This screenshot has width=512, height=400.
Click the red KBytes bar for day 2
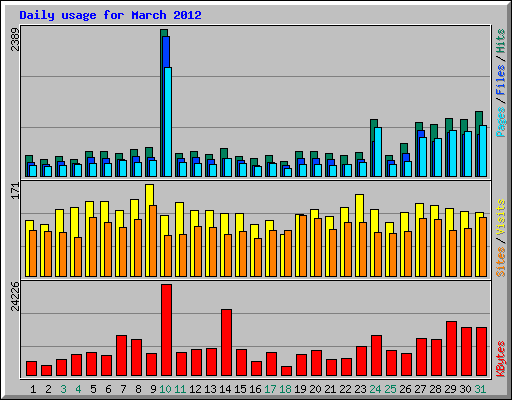tap(47, 371)
